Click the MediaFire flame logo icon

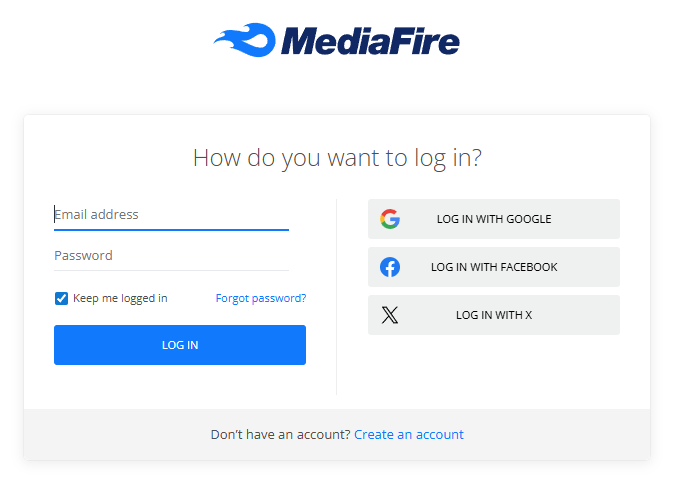(x=244, y=40)
